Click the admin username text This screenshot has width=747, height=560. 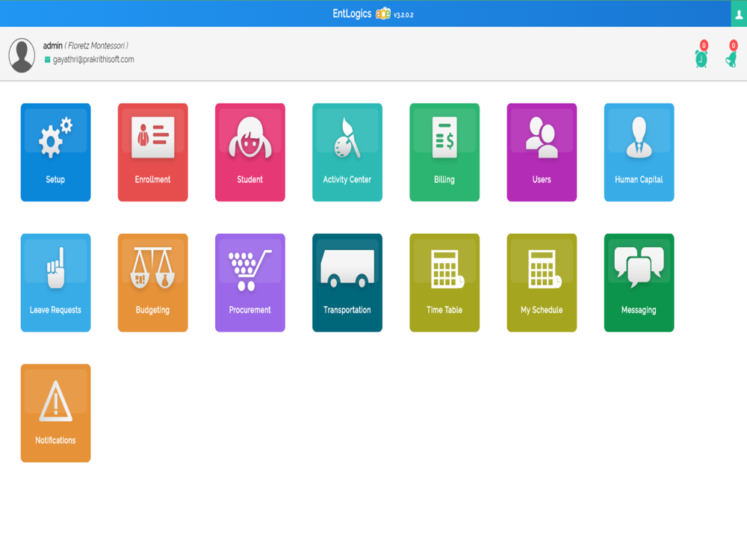[x=52, y=46]
